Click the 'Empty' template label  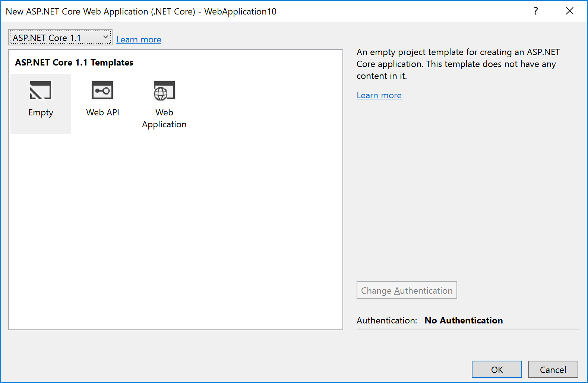pyautogui.click(x=41, y=112)
